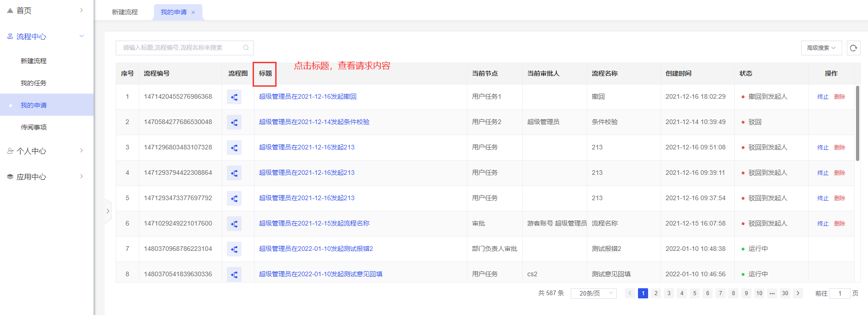Open flowchart icon for row 1
The width and height of the screenshot is (868, 315).
234,97
